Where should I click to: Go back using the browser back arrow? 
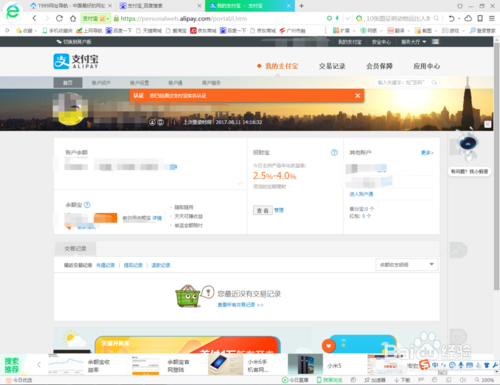click(x=34, y=18)
